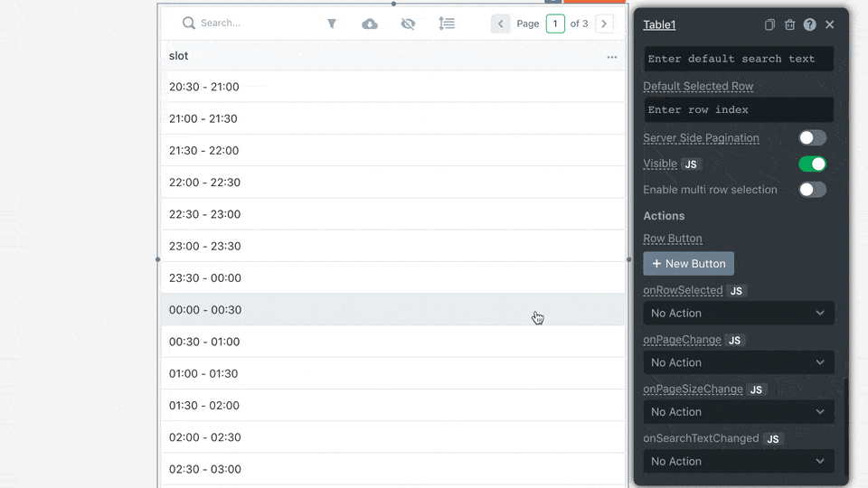Copy the Table1 widget using copy icon
This screenshot has width=868, height=488.
click(x=769, y=25)
